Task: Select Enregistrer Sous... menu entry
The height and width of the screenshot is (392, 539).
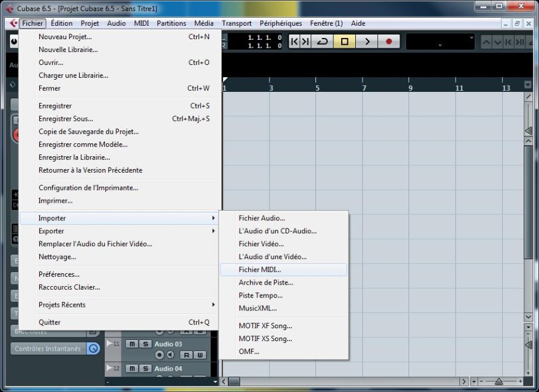Action: 119,119
